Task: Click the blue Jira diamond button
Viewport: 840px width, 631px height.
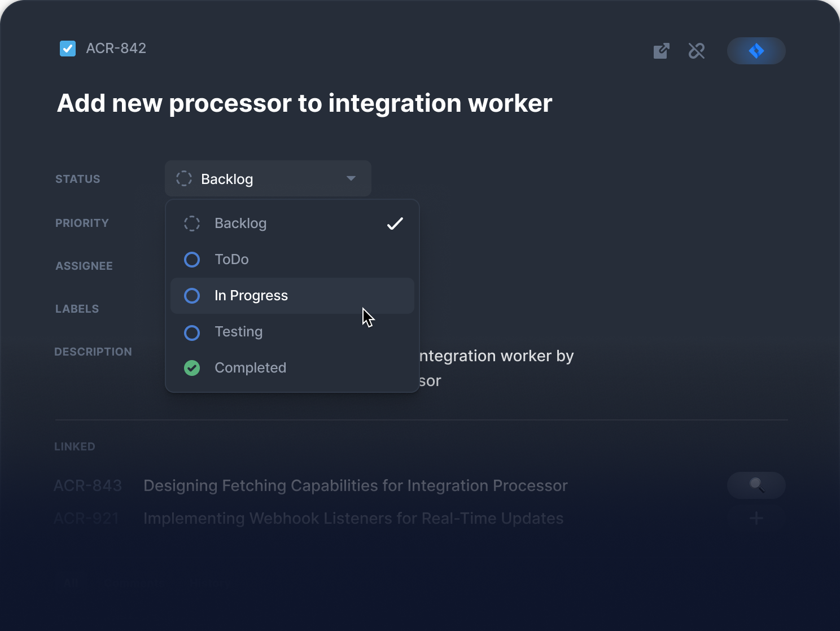Action: click(756, 51)
